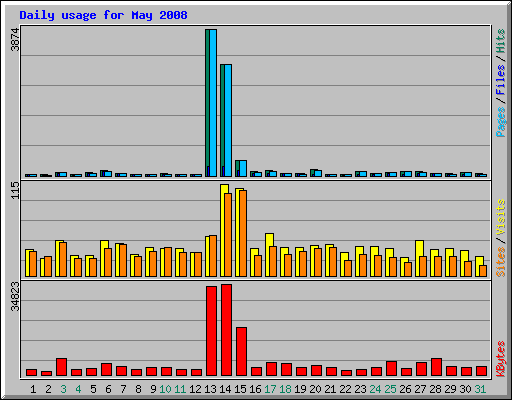Viewport: 512px width, 400px height.
Task: Click the green day label 3
Action: 63,389
